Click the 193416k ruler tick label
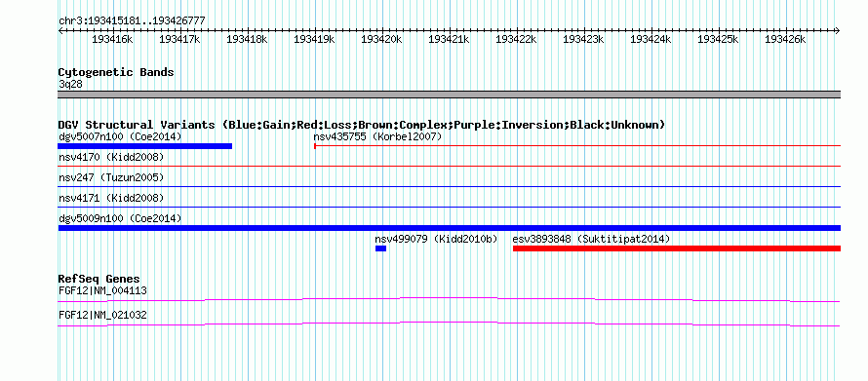The height and width of the screenshot is (381, 868). 112,39
